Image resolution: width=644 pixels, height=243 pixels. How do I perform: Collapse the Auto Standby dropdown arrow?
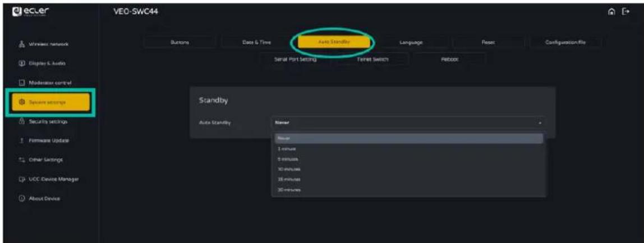(x=540, y=123)
